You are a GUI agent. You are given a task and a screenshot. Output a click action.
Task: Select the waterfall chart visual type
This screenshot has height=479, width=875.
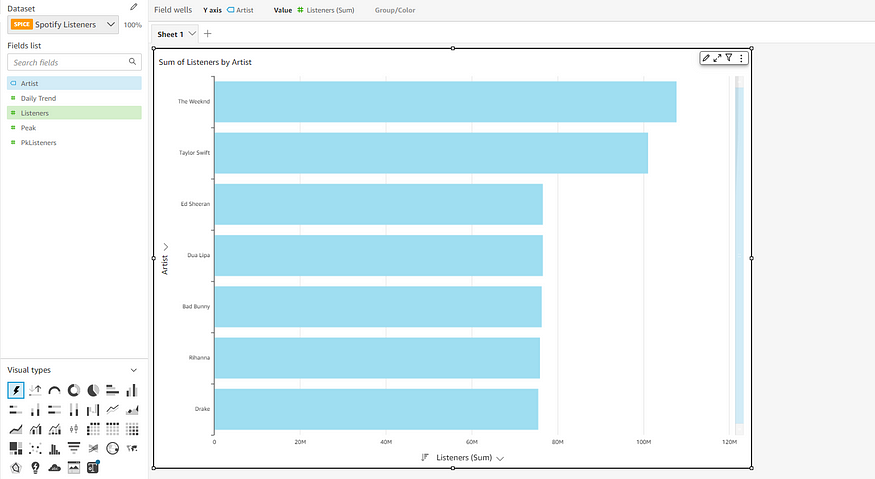[x=93, y=410]
